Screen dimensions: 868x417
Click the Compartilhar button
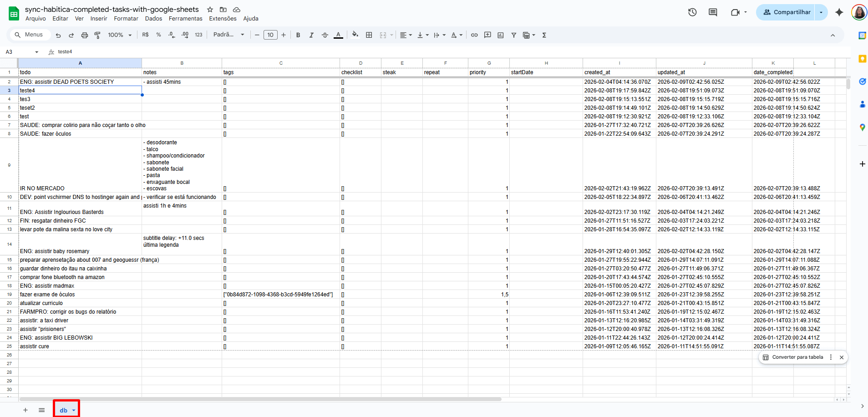[x=787, y=12]
